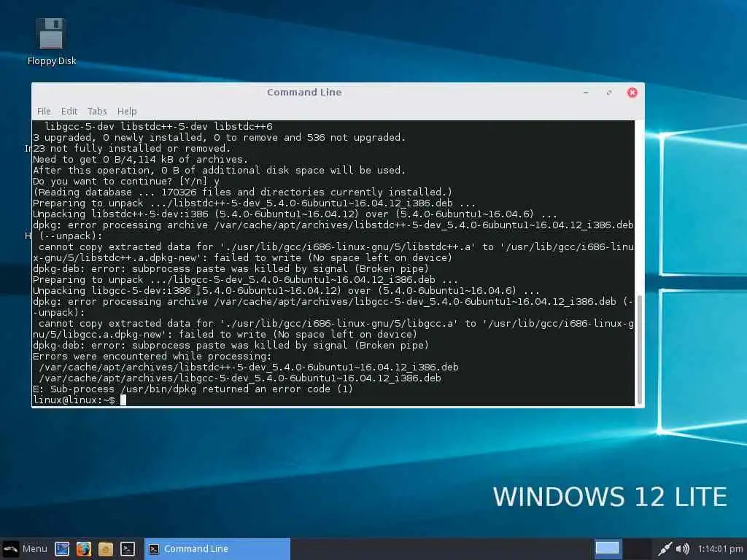Open the file manager folder icon
The height and width of the screenshot is (560, 747).
point(106,549)
